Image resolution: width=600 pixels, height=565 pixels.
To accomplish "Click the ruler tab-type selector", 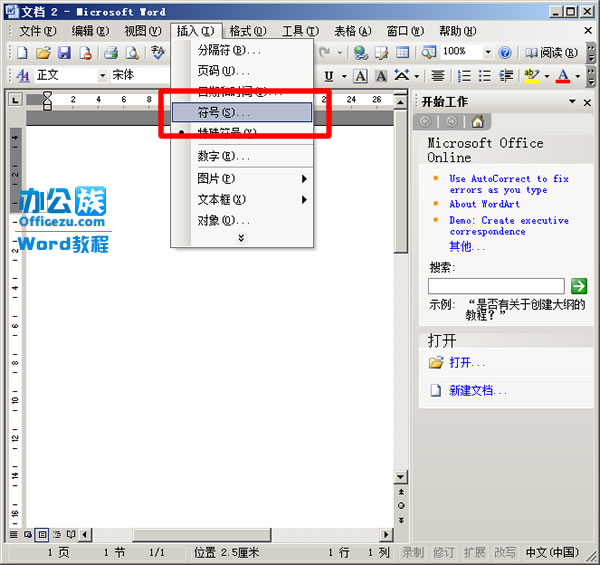I will (x=15, y=100).
